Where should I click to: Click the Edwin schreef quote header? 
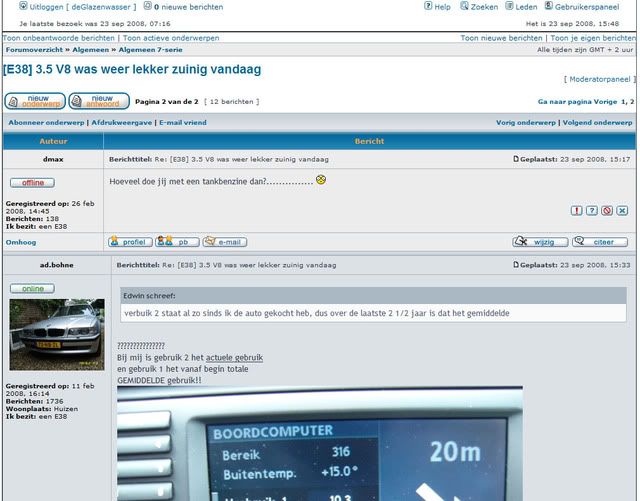click(x=373, y=295)
